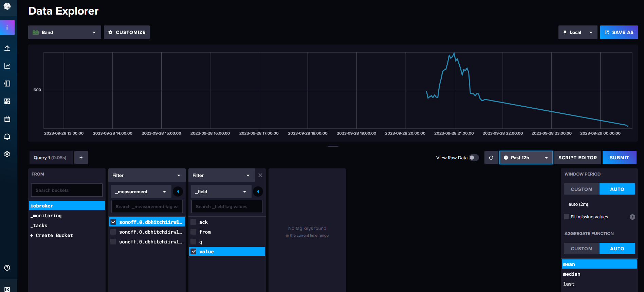Click the InfluxDB logo icon
This screenshot has width=644, height=292.
tap(7, 6)
